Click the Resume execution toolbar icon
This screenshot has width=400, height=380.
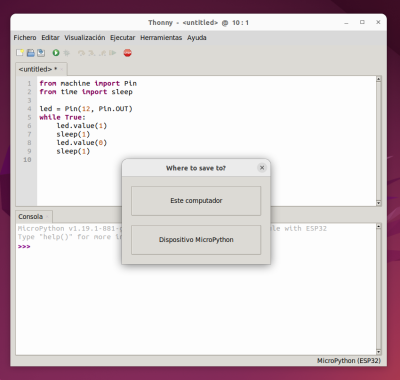point(113,53)
